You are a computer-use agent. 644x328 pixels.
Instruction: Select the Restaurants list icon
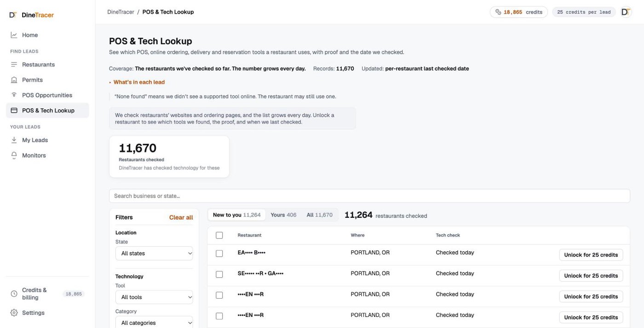[14, 65]
